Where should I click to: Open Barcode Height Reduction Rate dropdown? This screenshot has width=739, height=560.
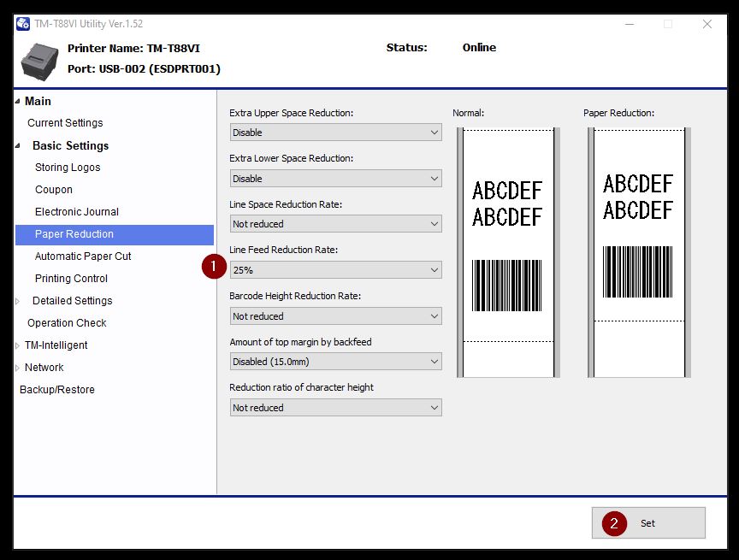(x=335, y=316)
